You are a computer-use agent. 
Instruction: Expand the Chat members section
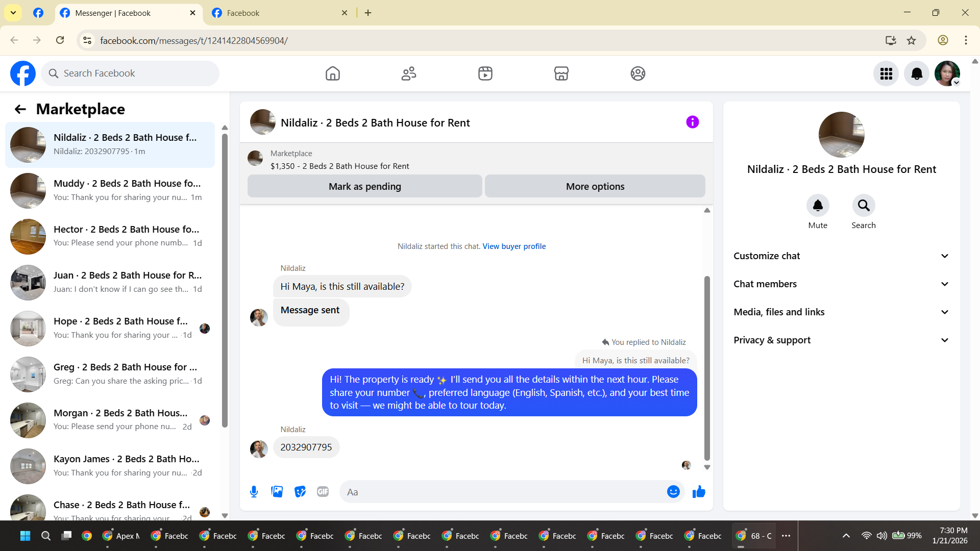point(841,284)
